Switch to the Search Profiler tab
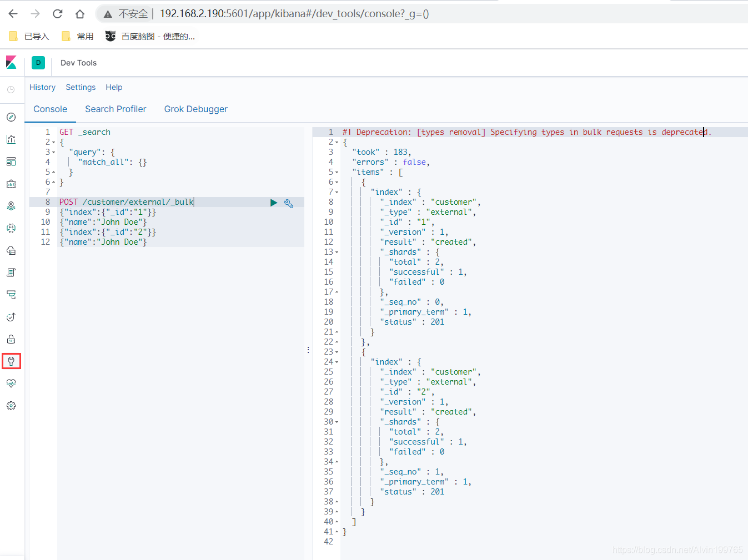Viewport: 748px width, 560px height. pyautogui.click(x=115, y=109)
